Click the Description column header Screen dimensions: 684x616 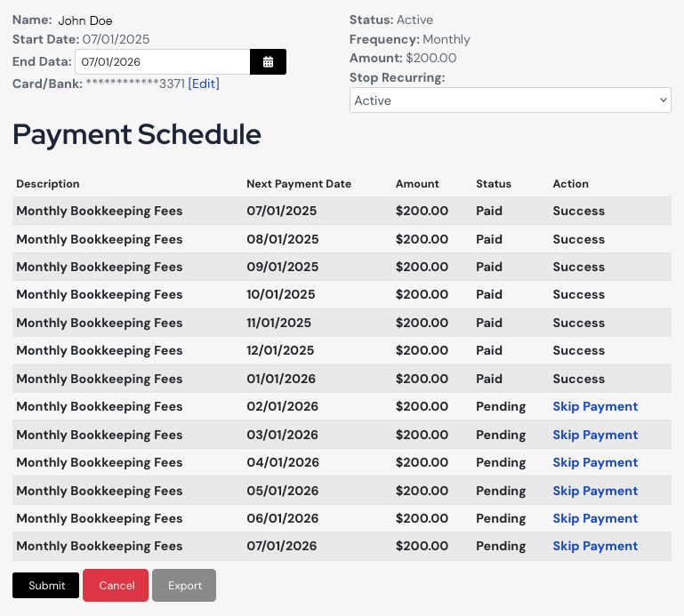click(x=48, y=184)
